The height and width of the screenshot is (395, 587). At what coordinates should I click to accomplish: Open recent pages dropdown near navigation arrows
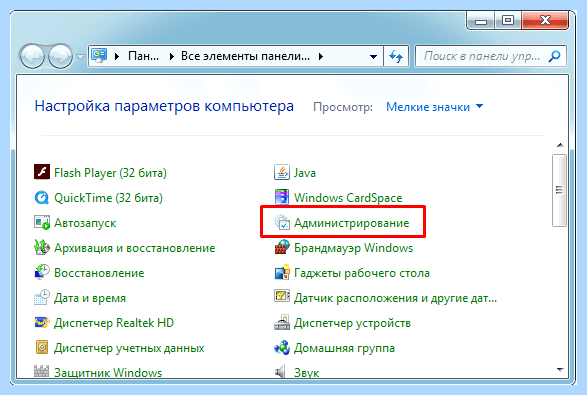pos(80,57)
